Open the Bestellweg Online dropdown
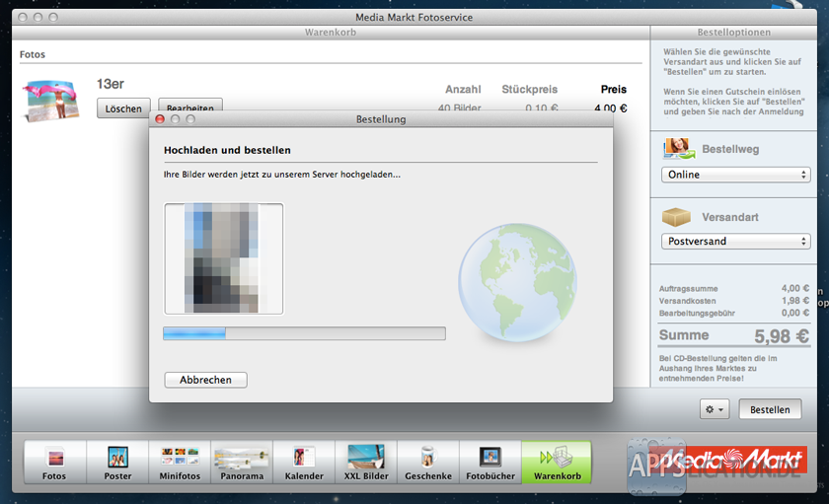 pos(735,175)
